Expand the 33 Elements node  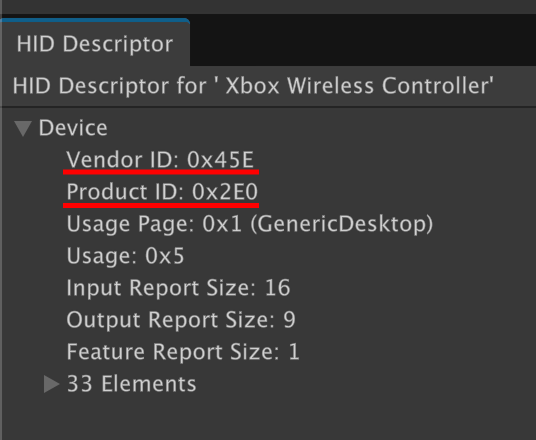tap(52, 384)
